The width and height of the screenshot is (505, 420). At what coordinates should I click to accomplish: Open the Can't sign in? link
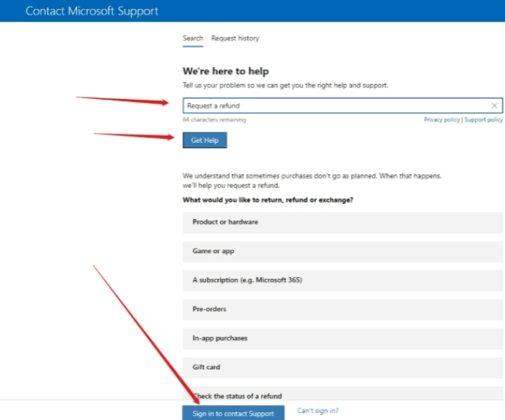point(318,411)
